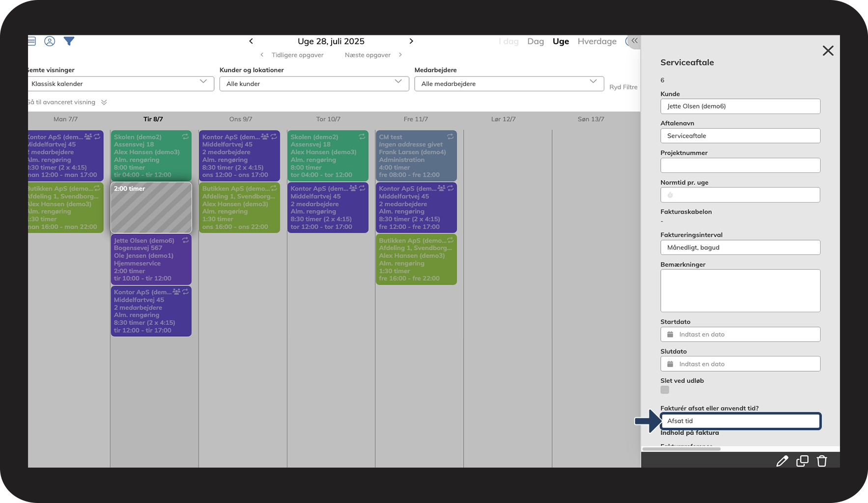Screen dimensions: 868x503
Task: Open the user profile icon
Action: click(50, 41)
